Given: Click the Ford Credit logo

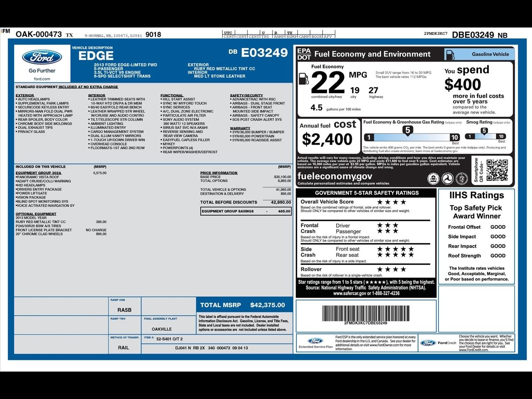Looking at the screenshot, I should tap(438, 343).
